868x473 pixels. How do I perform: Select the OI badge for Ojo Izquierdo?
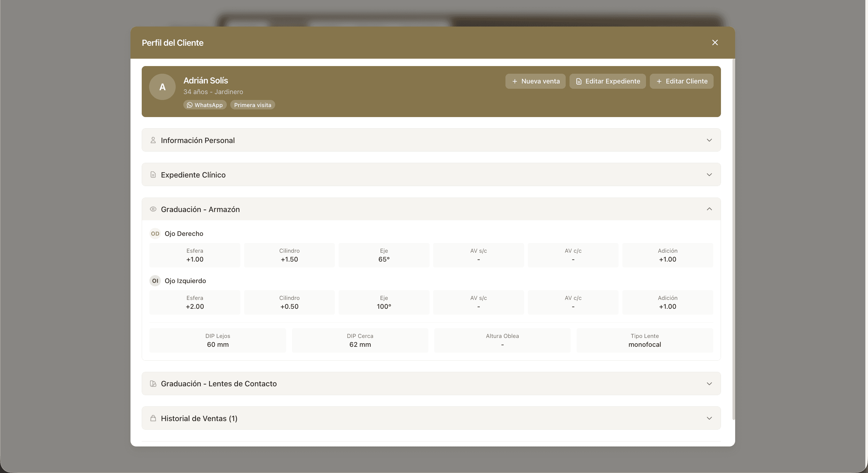[155, 280]
